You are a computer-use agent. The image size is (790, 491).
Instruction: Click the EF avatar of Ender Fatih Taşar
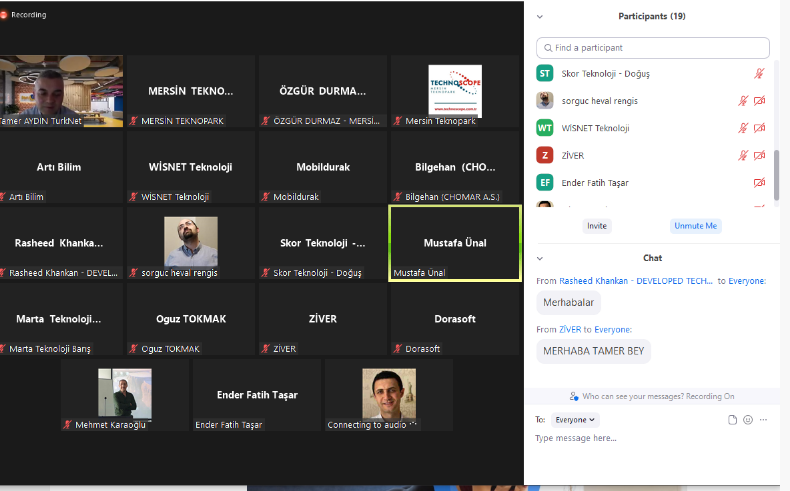[x=545, y=182]
